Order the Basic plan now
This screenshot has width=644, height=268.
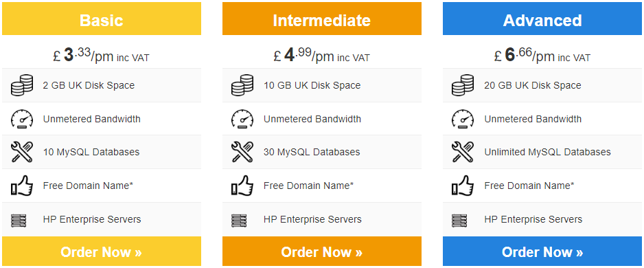(102, 251)
